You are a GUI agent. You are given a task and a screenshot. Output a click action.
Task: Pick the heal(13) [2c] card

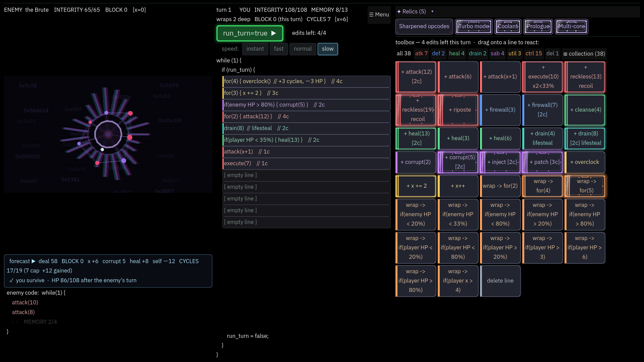tap(416, 138)
